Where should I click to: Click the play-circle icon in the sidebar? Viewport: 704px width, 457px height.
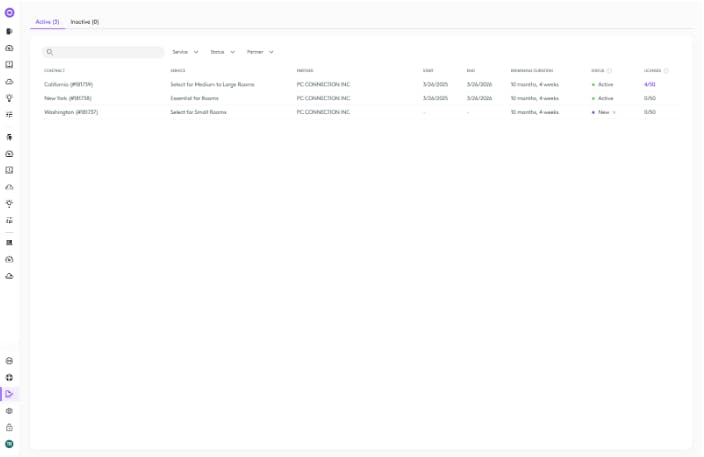(x=9, y=259)
